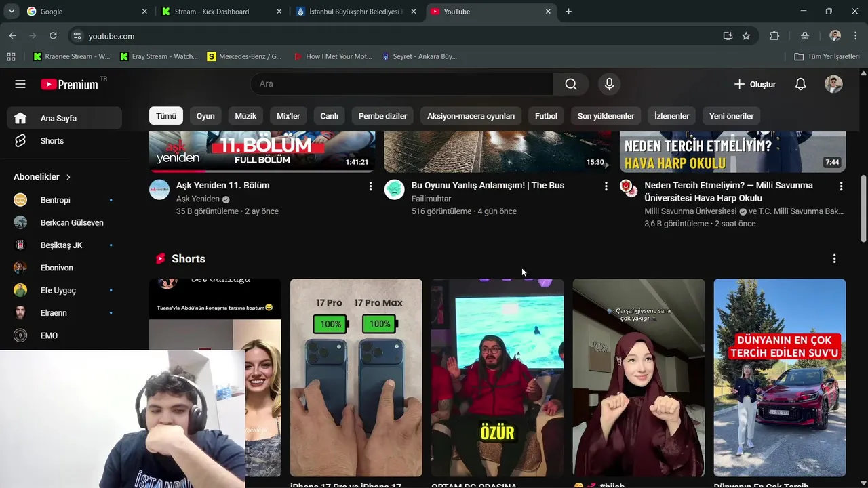Select the Canlı filter chip
This screenshot has height=488, width=868.
pos(329,116)
